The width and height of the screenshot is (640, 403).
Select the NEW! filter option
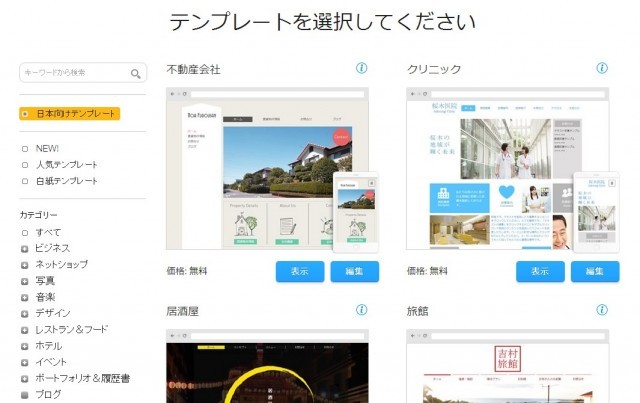point(48,148)
